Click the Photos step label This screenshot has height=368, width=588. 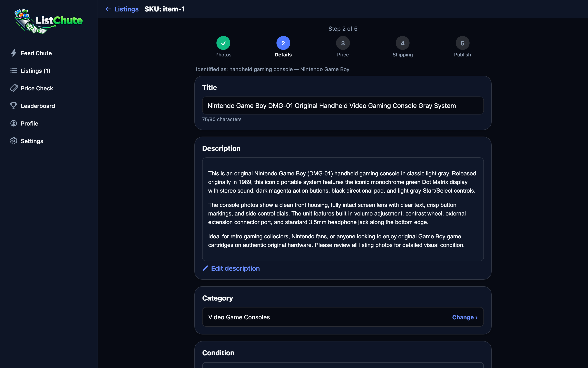[223, 55]
